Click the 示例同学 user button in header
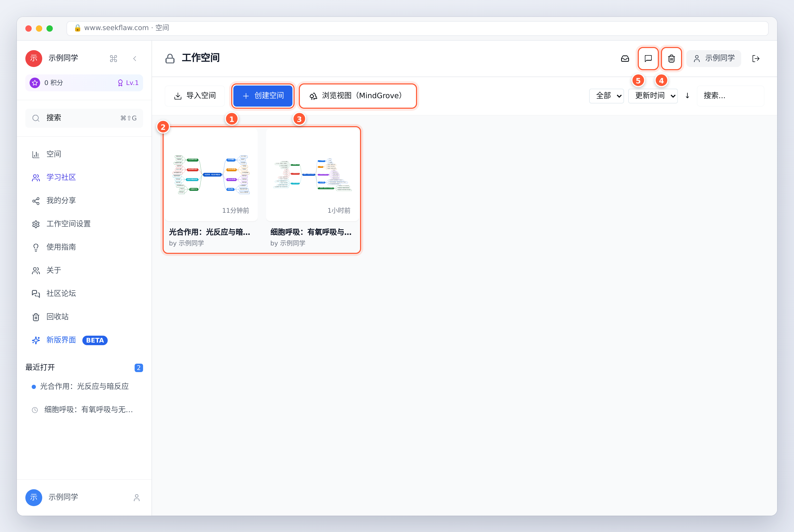 [713, 58]
